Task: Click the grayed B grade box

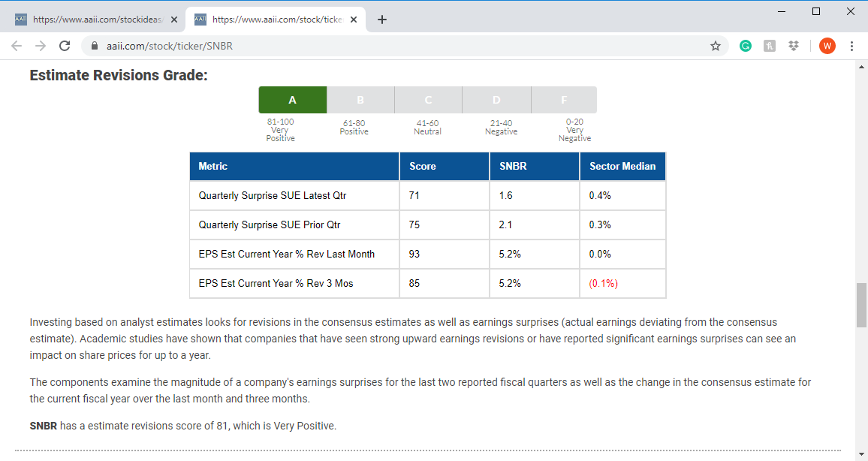Action: pyautogui.click(x=360, y=100)
